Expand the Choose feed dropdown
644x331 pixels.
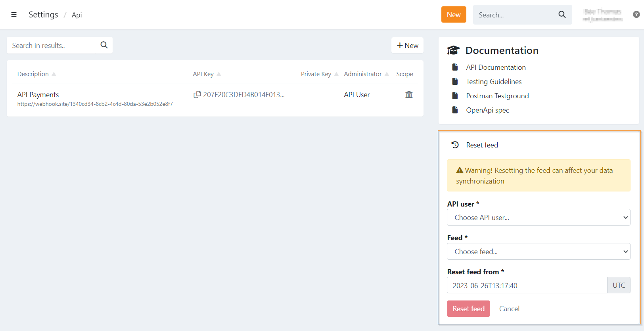(538, 252)
